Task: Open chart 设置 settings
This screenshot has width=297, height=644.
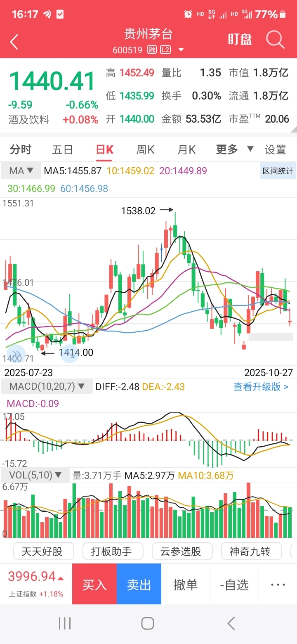Action: click(276, 149)
